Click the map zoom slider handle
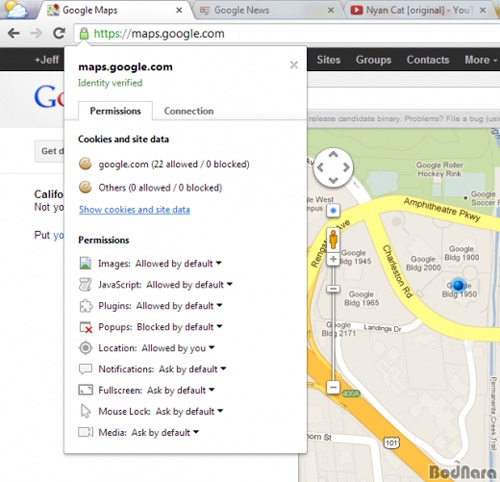500x482 pixels. 333,289
